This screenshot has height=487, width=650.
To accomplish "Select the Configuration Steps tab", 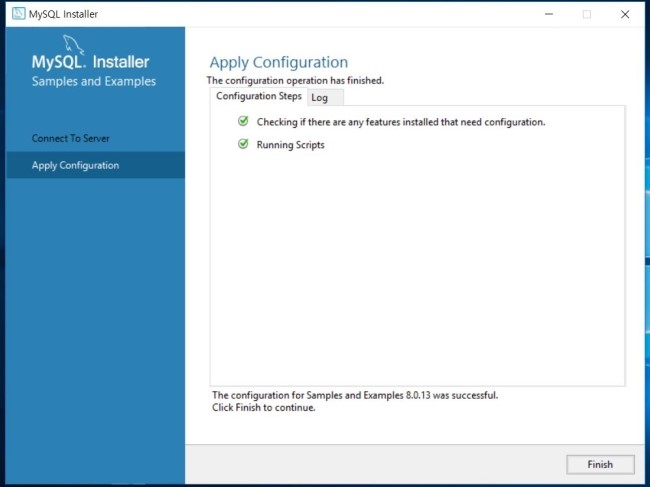I will coord(259,96).
